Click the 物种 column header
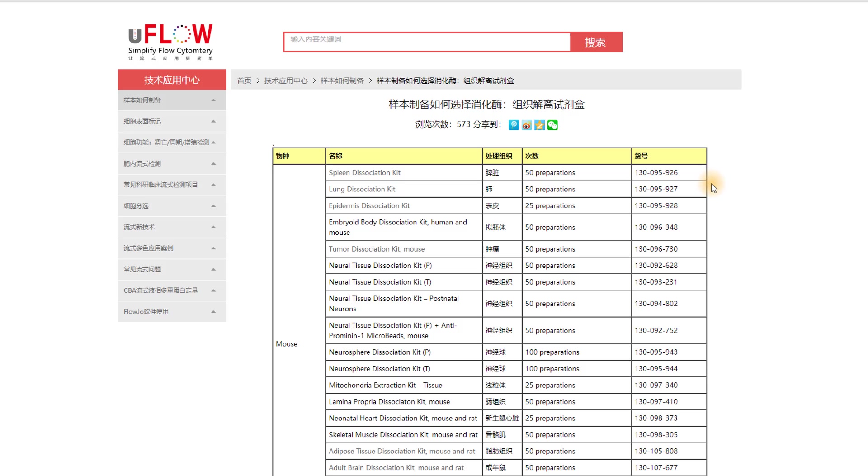This screenshot has width=868, height=476. pos(299,156)
